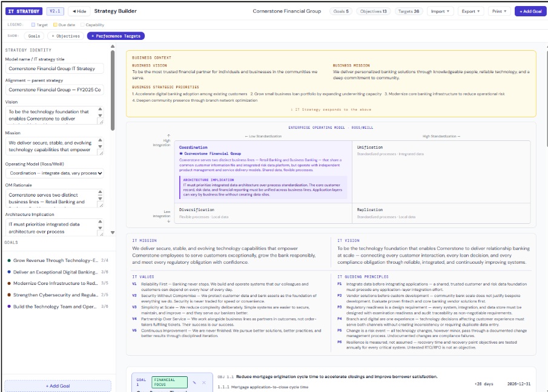
Task: Select the Coordination quadrant
Action: [x=263, y=172]
